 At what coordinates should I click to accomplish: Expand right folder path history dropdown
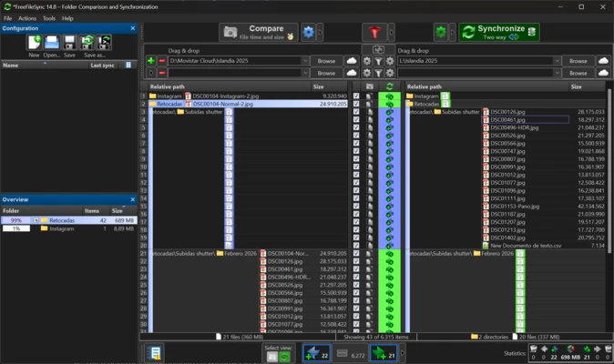pos(557,61)
